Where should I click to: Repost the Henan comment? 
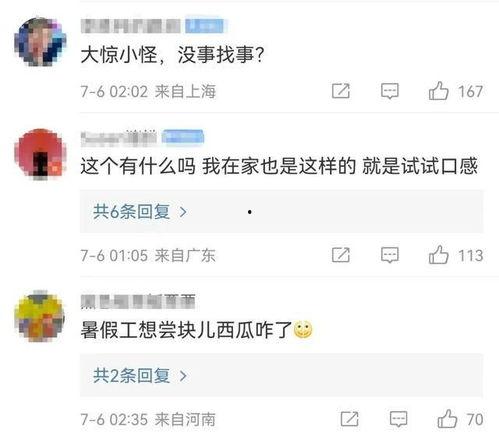click(x=350, y=419)
